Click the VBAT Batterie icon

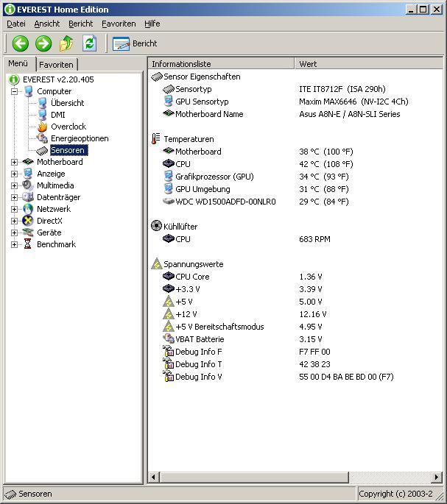(169, 338)
